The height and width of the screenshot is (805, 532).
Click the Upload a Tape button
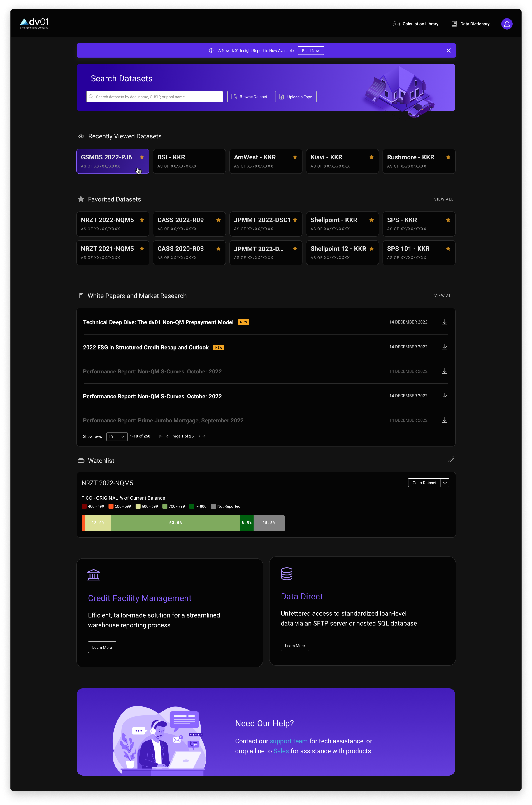click(296, 97)
